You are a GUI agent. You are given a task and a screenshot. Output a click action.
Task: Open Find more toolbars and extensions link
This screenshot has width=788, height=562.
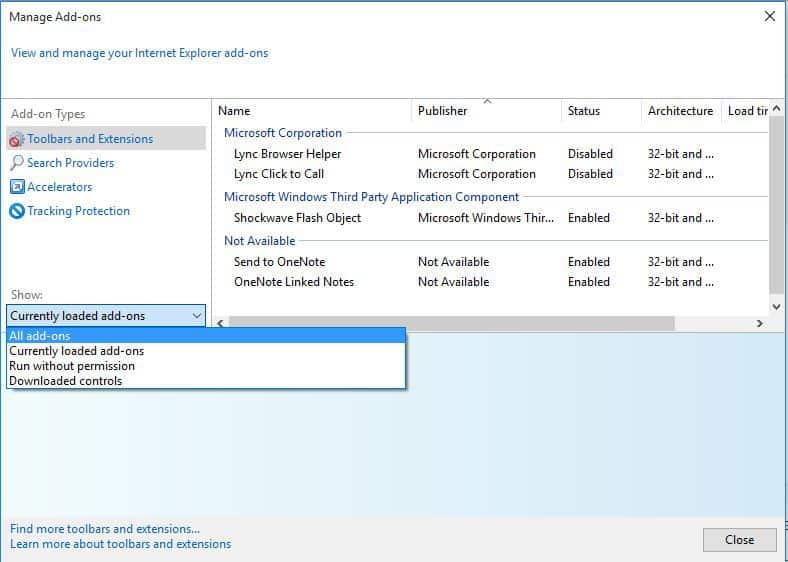tap(105, 529)
